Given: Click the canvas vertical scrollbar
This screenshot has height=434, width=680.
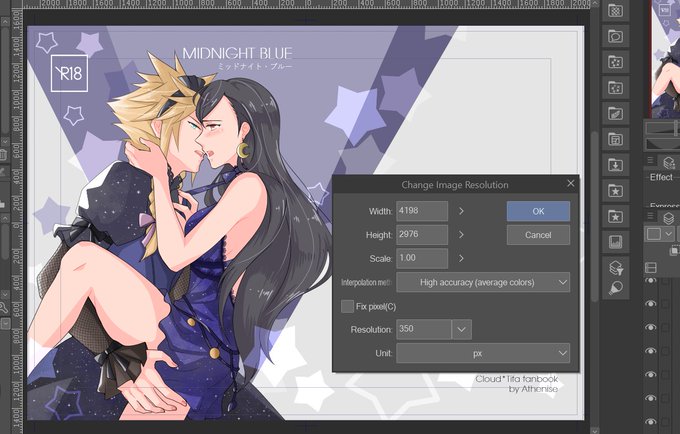Looking at the screenshot, I should coord(595,215).
